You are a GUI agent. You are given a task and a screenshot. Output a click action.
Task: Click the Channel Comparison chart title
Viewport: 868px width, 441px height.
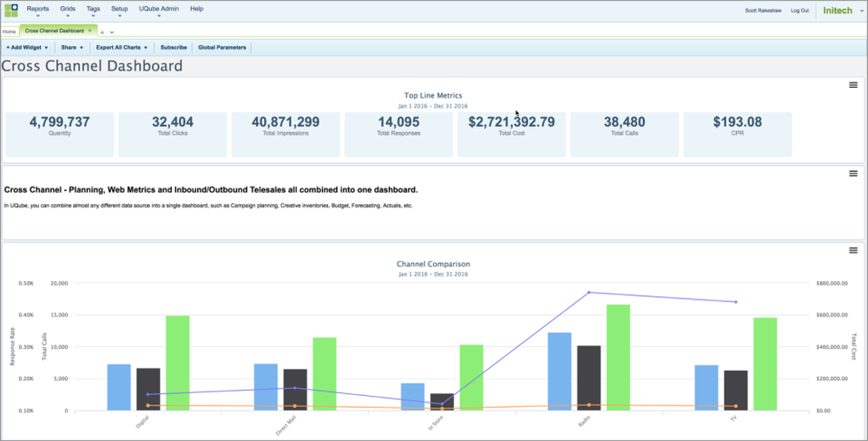pyautogui.click(x=433, y=264)
